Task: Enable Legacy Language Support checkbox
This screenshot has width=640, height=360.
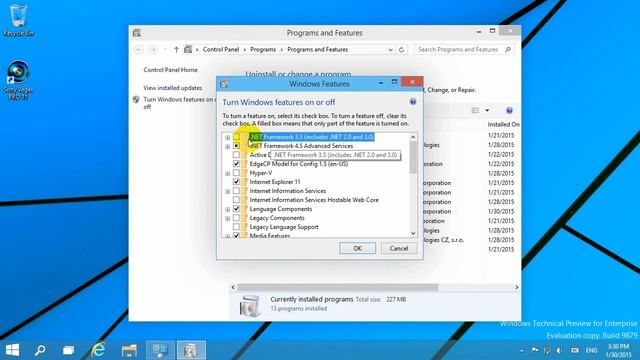Action: 236,227
